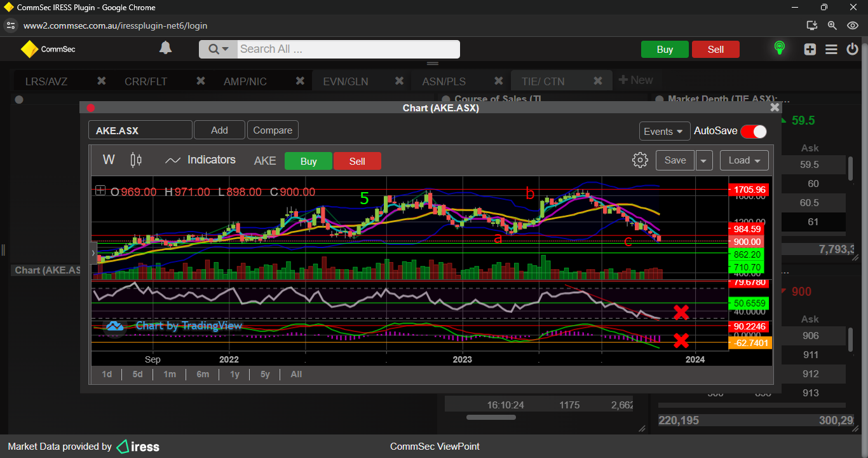Open the Load dropdown
Image resolution: width=868 pixels, height=458 pixels.
tap(743, 160)
